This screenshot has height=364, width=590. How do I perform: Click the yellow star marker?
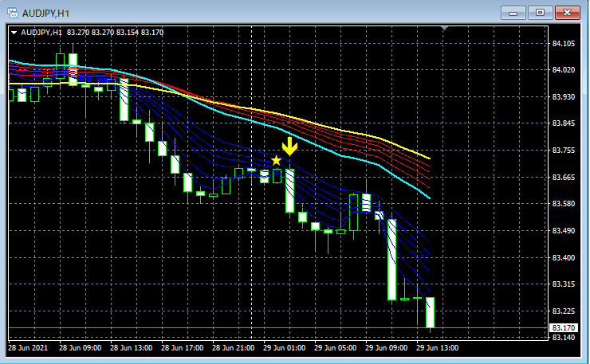(x=276, y=161)
